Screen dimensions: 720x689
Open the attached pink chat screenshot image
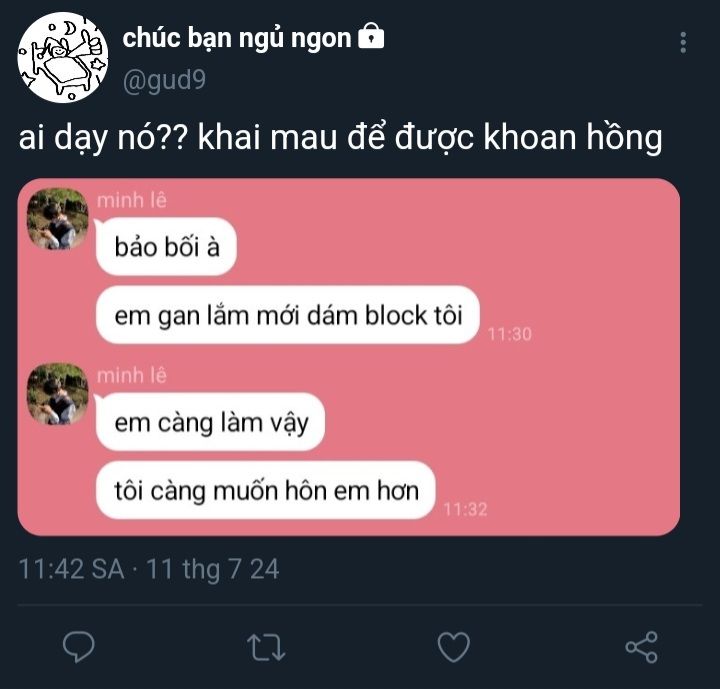click(x=349, y=357)
